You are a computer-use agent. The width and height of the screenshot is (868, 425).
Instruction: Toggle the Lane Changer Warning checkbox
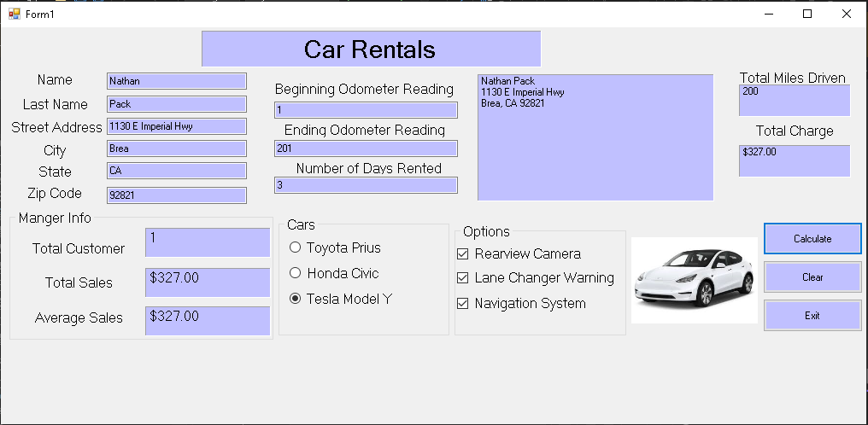point(463,278)
